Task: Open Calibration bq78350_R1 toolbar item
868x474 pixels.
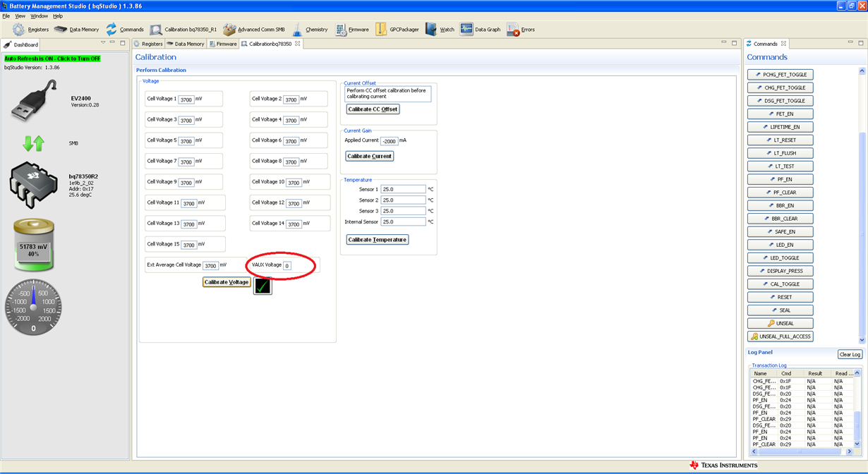Action: 183,30
